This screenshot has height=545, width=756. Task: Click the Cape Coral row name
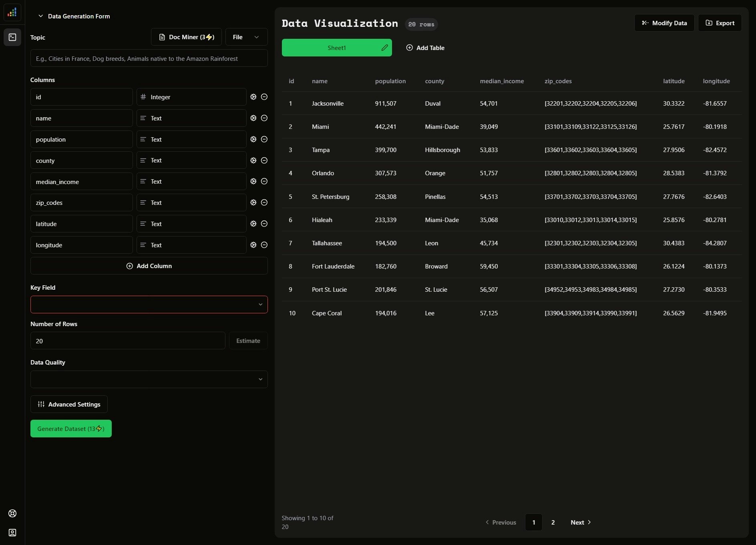[327, 313]
